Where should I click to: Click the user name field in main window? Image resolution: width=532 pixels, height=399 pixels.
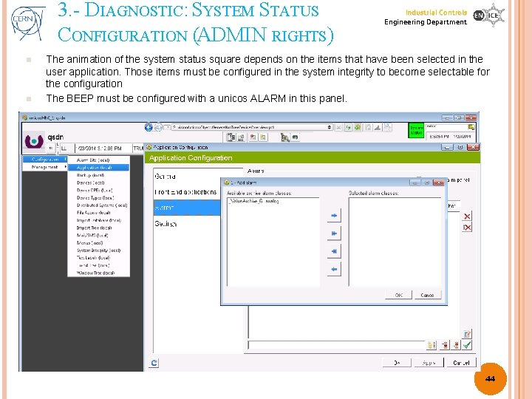[446, 126]
